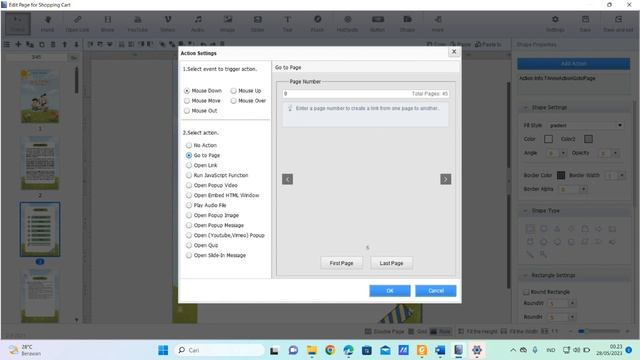The image size is (640, 360).
Task: Go to next page preview arrow
Action: (x=445, y=179)
